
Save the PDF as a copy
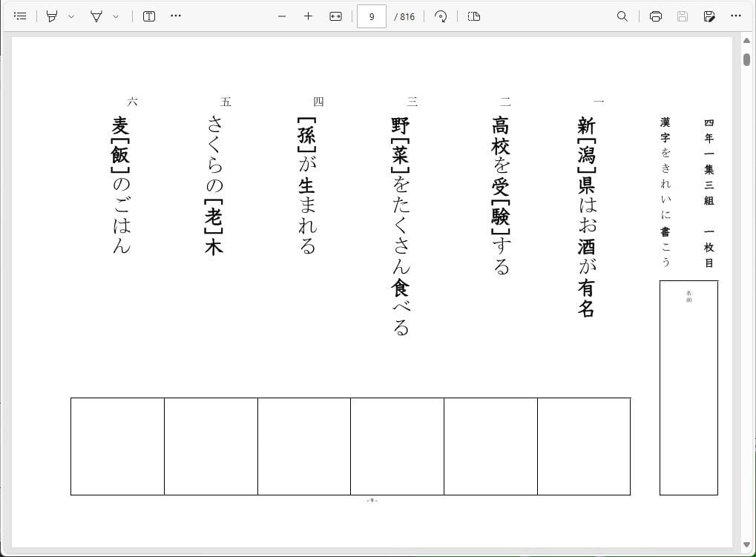(709, 16)
